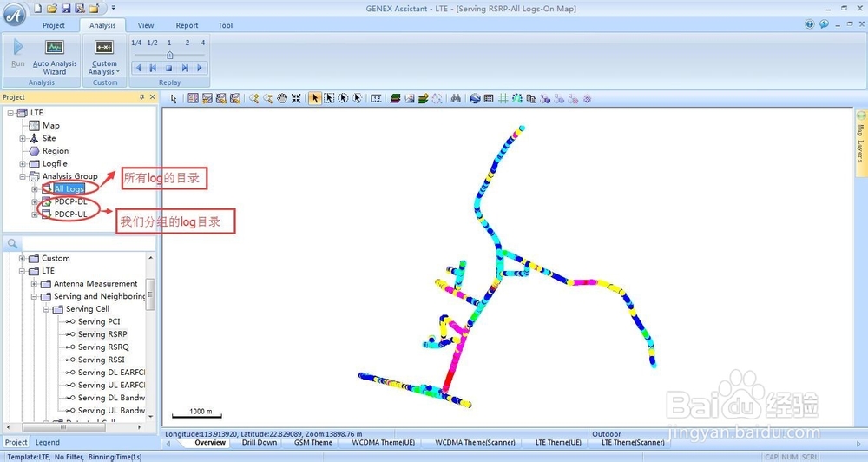Select the map zoom out tool

point(268,99)
